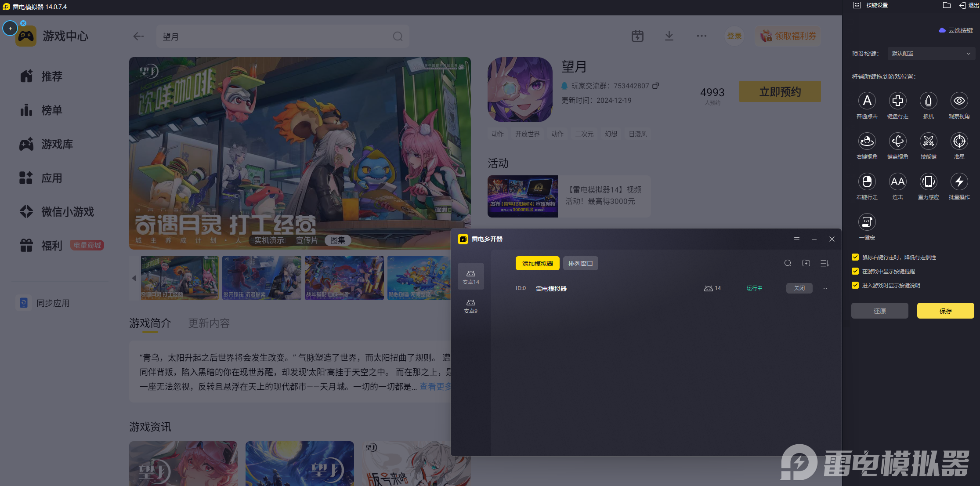980x486 pixels.
Task: Select the 右键行走 mouse icon
Action: click(867, 182)
